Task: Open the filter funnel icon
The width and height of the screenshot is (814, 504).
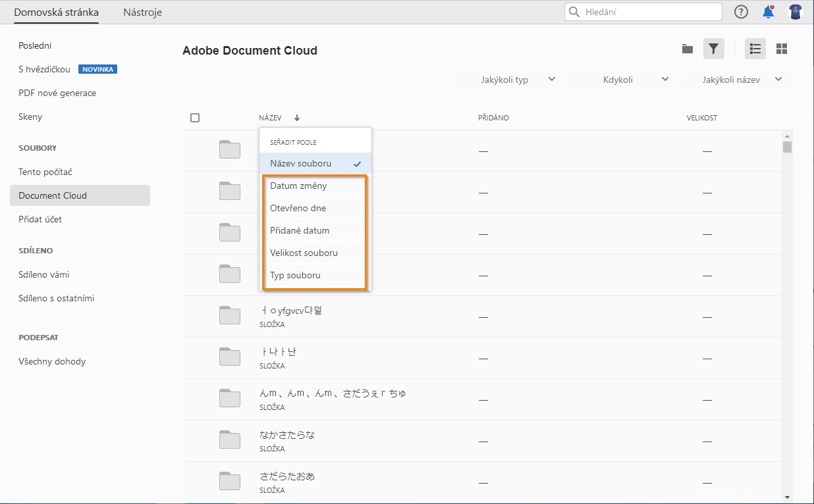Action: click(x=714, y=49)
